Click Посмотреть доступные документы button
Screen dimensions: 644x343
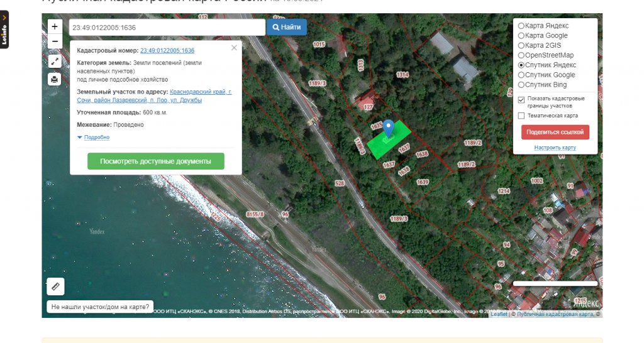point(155,161)
